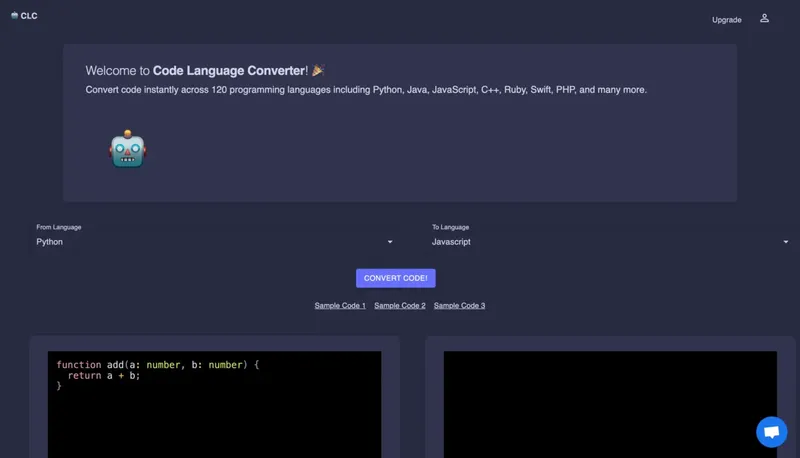Select the Python source language field
This screenshot has width=800, height=458.
[200, 242]
